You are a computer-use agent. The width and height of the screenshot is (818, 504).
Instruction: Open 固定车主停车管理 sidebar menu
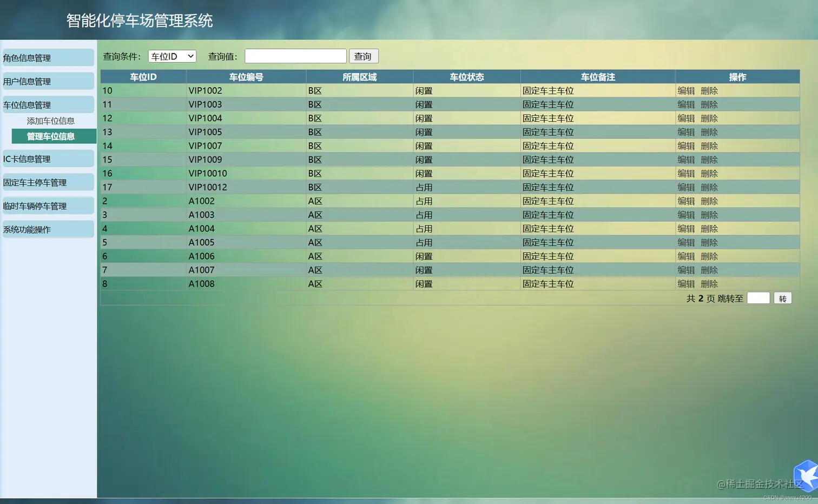(48, 182)
